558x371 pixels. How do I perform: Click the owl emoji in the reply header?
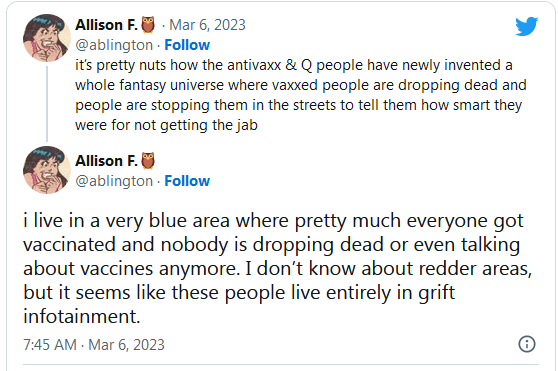(x=148, y=161)
